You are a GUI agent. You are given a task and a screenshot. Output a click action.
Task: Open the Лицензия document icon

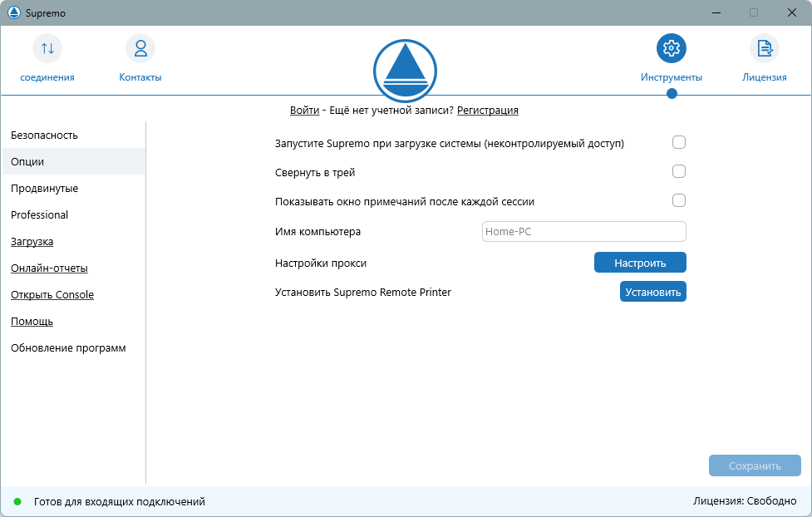pos(765,48)
